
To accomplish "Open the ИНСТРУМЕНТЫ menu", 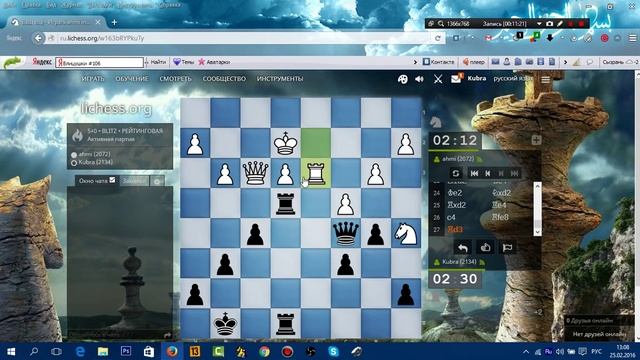I will 280,79.
